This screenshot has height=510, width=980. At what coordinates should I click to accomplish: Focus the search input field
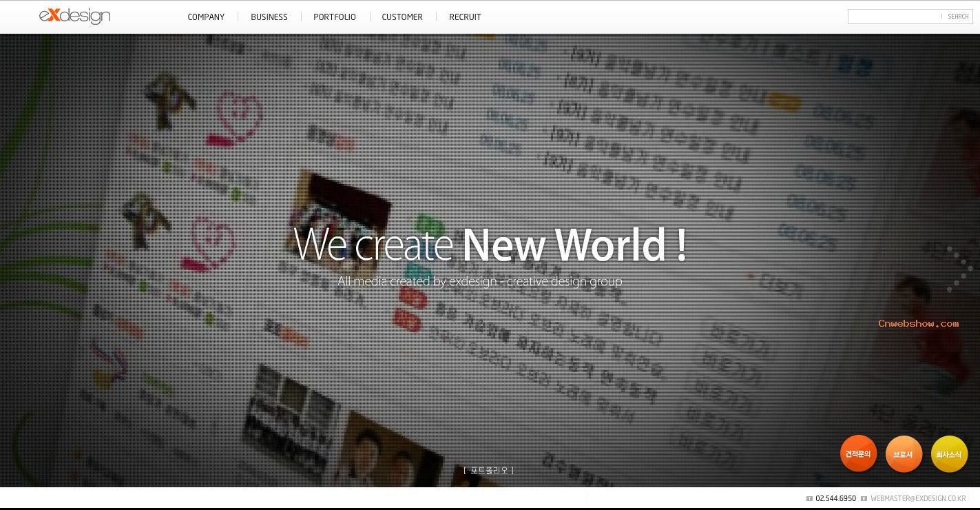coord(895,17)
